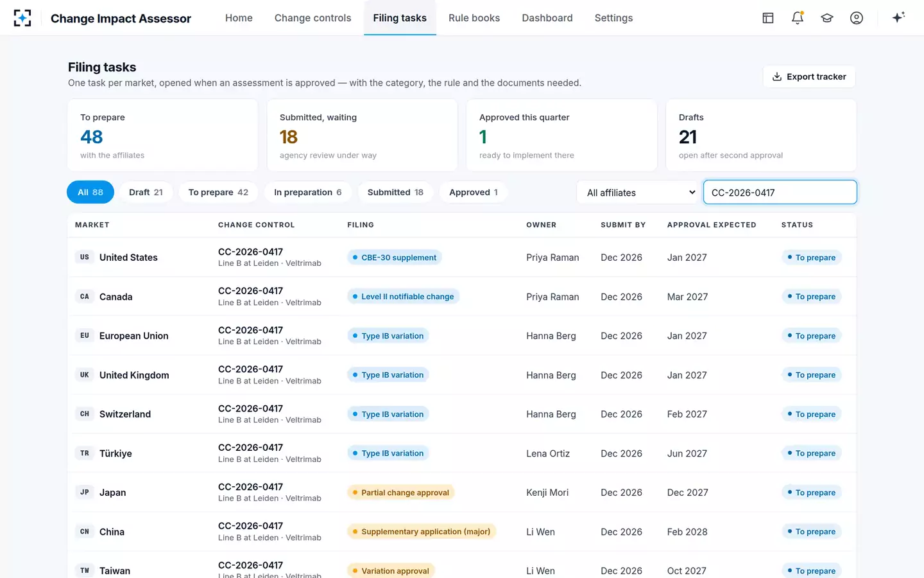The width and height of the screenshot is (924, 578).
Task: Click the CH badge for Switzerland
Action: click(x=85, y=414)
